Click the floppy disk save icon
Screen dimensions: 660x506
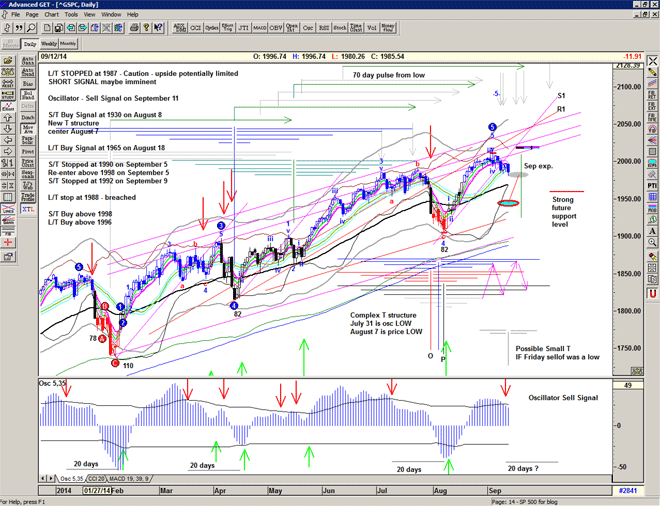click(x=59, y=27)
